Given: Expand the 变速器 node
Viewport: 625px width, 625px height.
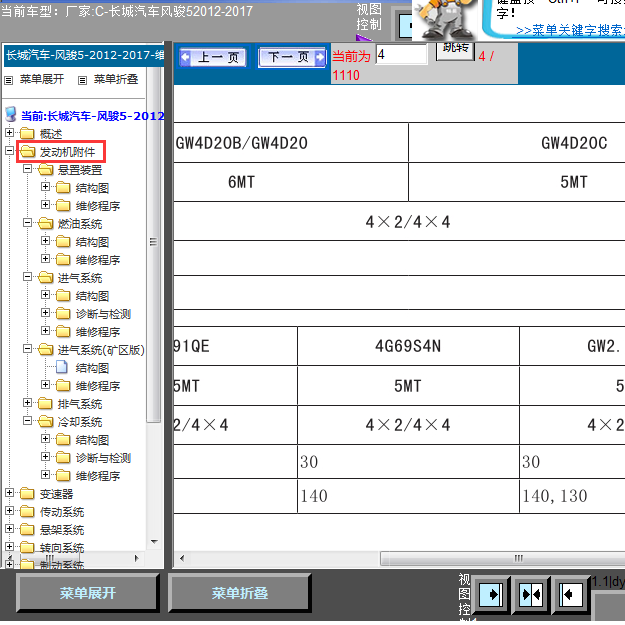Looking at the screenshot, I should pos(10,493).
